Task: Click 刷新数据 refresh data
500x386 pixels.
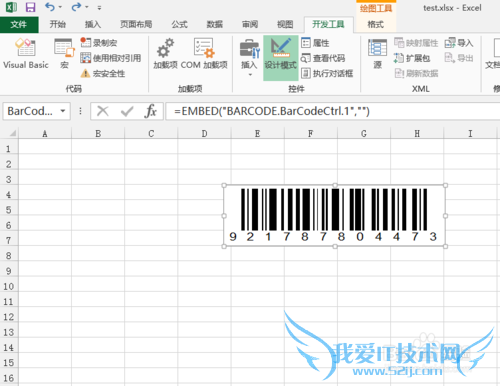Action: pyautogui.click(x=416, y=73)
